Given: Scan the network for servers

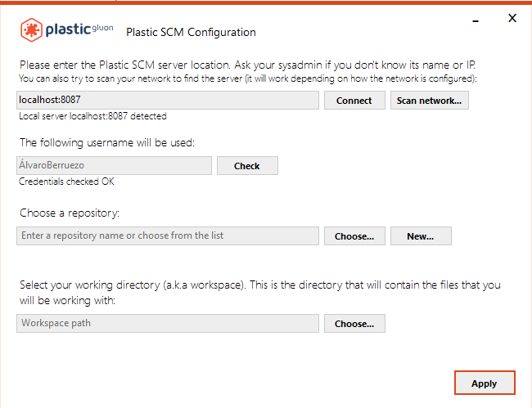Looking at the screenshot, I should (429, 101).
